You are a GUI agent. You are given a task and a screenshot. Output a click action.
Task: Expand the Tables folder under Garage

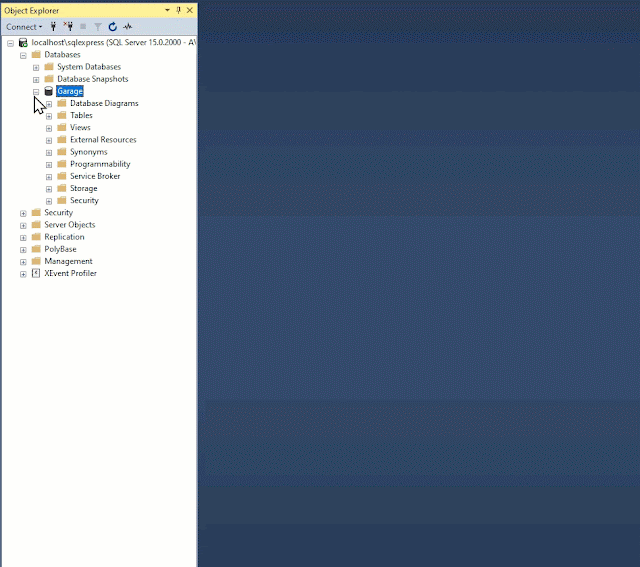(x=49, y=116)
